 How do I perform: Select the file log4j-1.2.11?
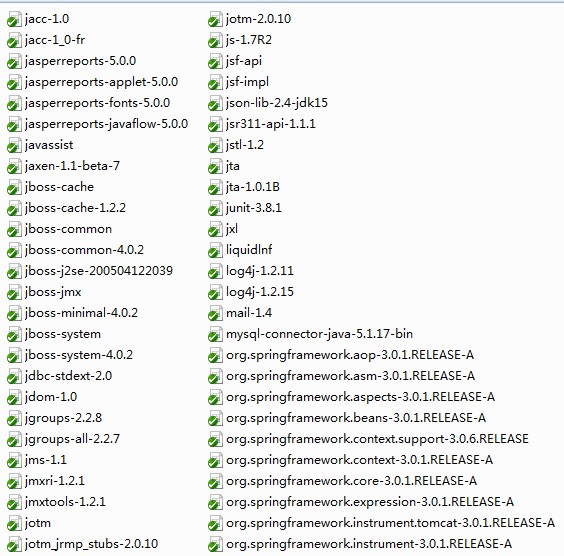point(259,271)
